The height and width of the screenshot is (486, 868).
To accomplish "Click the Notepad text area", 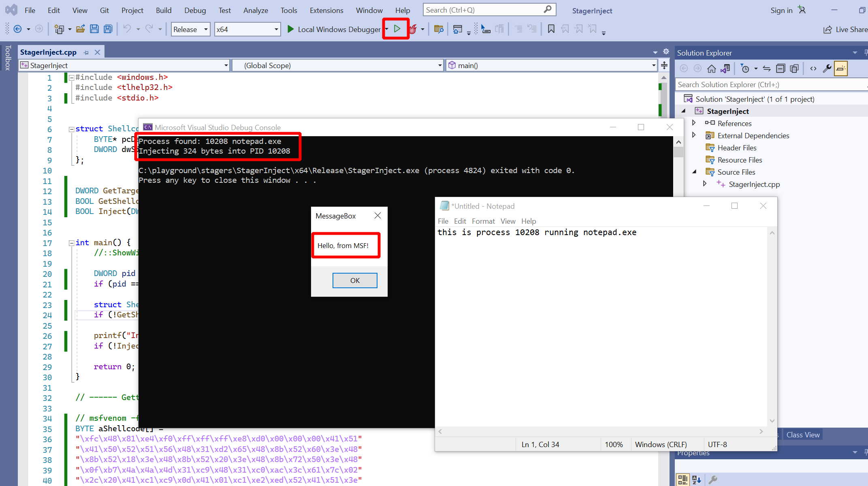I will (602, 326).
